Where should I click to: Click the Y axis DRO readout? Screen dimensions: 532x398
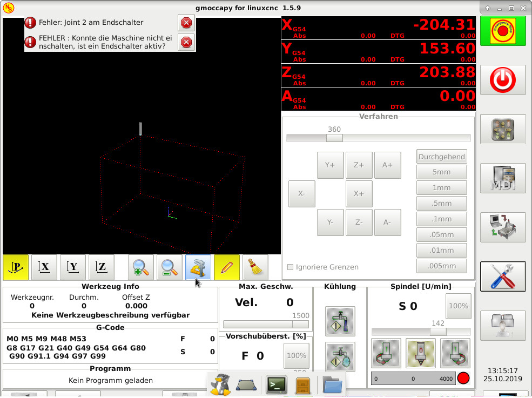pyautogui.click(x=379, y=52)
